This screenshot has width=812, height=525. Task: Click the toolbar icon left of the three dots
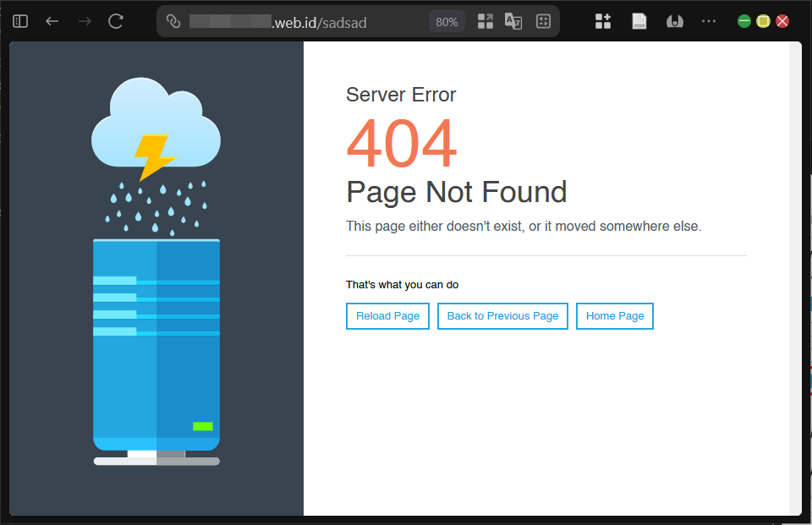pyautogui.click(x=675, y=21)
